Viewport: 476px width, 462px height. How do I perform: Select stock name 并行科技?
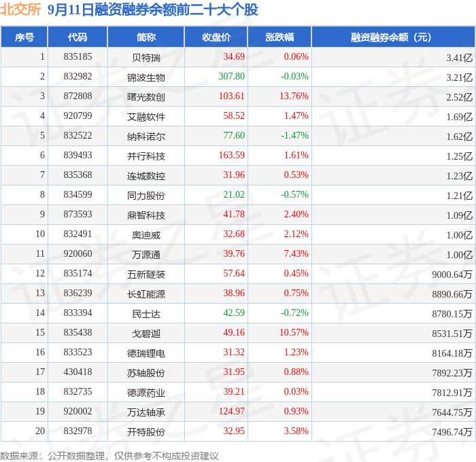pos(146,156)
